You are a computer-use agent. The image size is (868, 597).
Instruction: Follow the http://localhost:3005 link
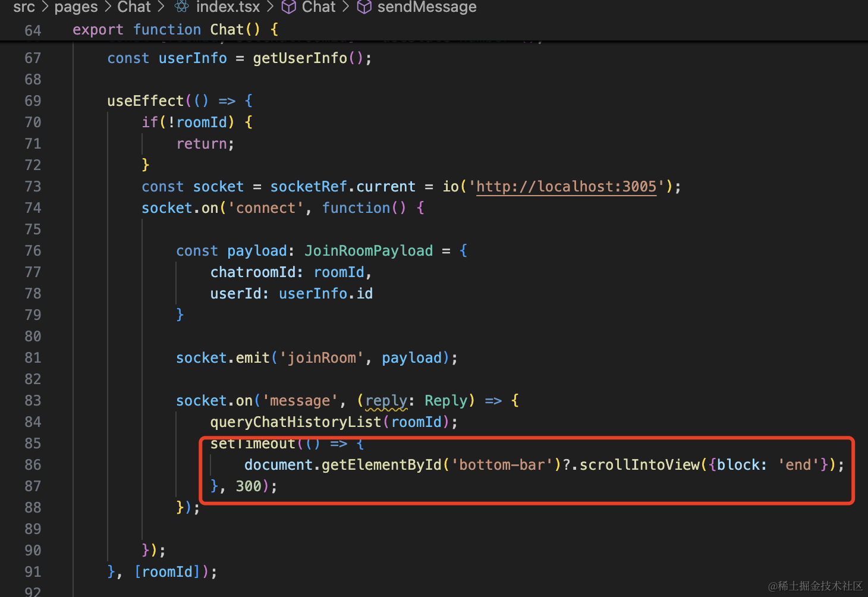566,187
